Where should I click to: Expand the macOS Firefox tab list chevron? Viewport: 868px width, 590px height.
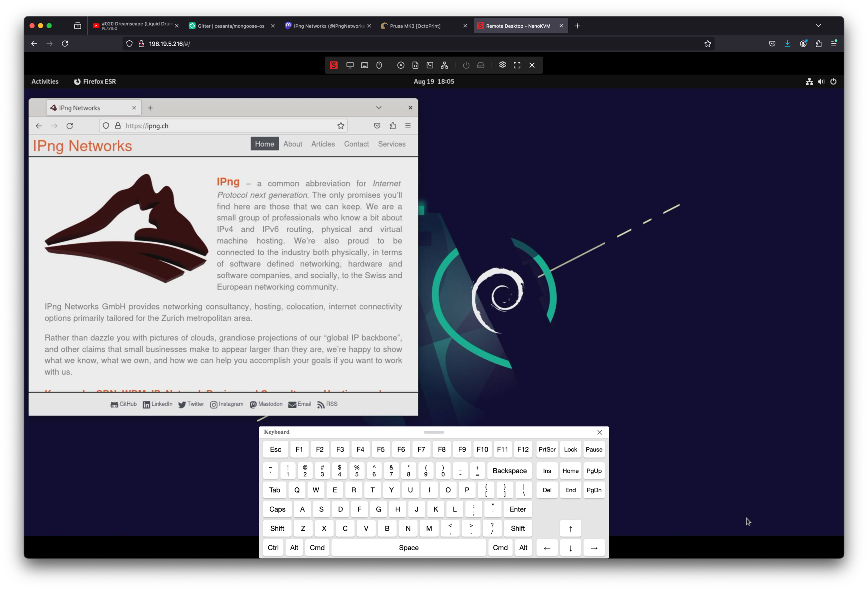click(x=818, y=26)
